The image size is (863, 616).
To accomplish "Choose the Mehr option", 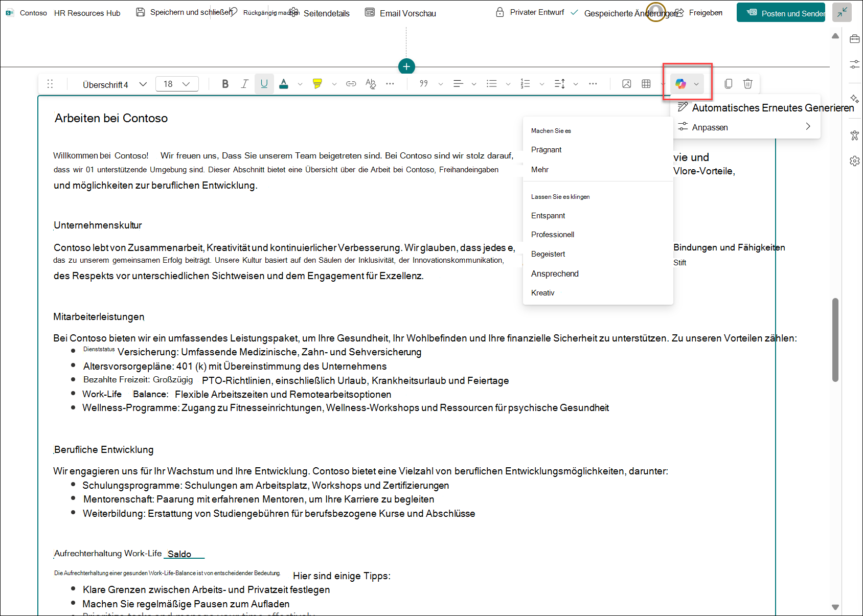I will click(x=598, y=170).
